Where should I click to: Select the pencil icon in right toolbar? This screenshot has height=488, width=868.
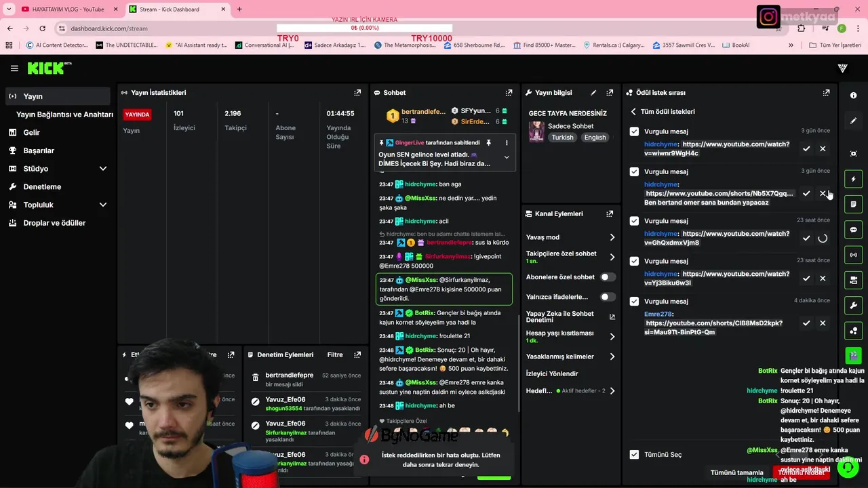tap(853, 121)
